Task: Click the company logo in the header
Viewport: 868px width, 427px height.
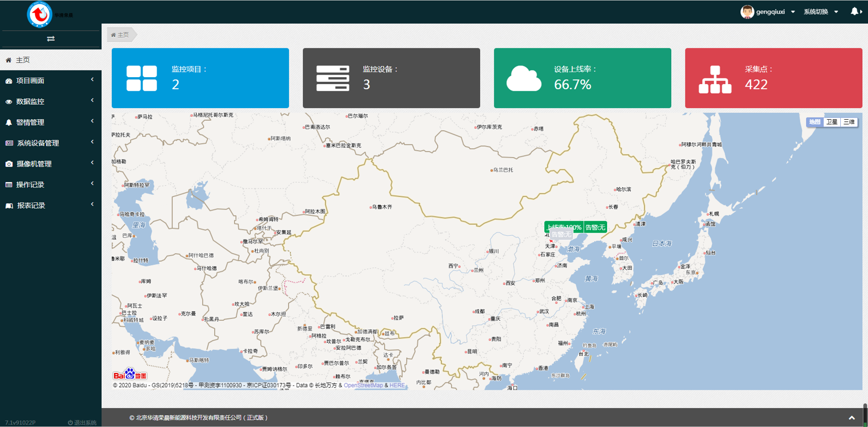Action: point(40,14)
